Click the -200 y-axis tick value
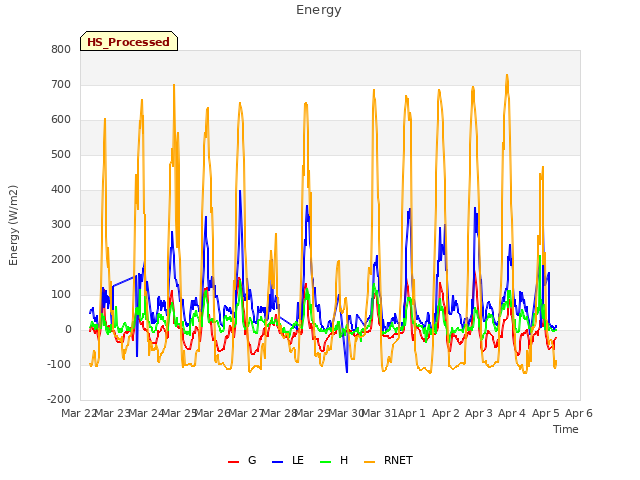The width and height of the screenshot is (640, 480). (x=59, y=400)
